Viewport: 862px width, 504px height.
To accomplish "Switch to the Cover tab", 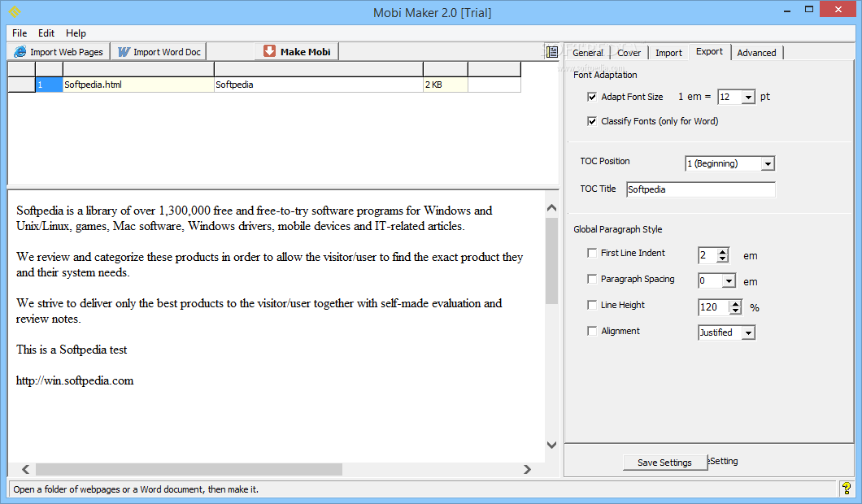I will click(629, 53).
